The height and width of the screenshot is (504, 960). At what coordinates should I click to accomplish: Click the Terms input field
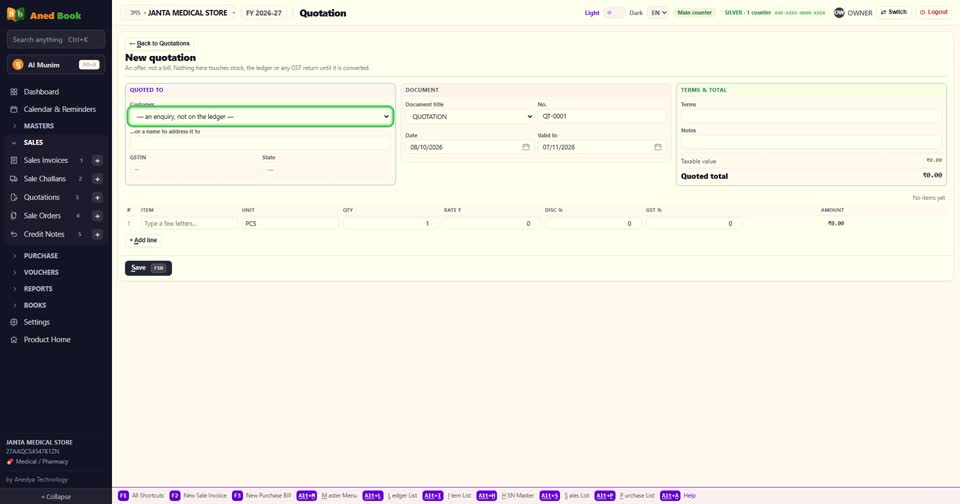point(811,116)
